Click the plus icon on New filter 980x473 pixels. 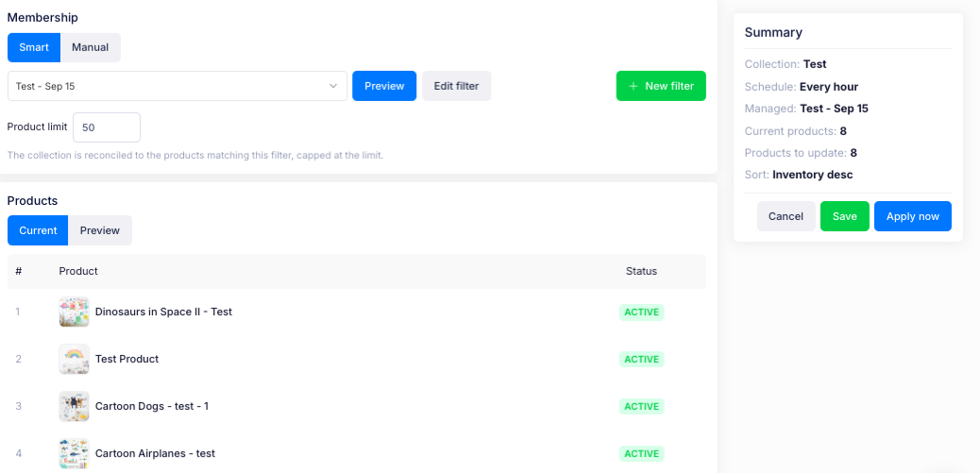point(634,86)
